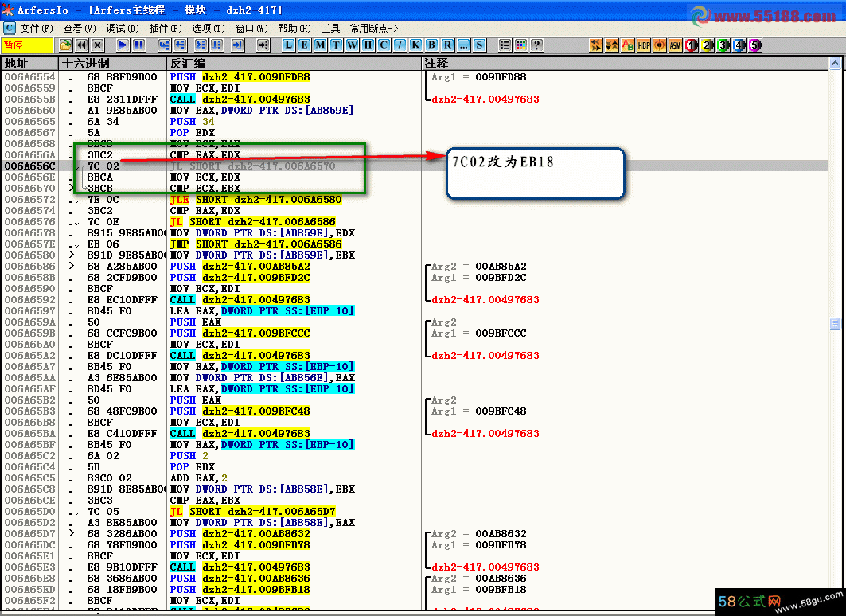Open the 帮助(H) menu
Image resolution: width=846 pixels, height=616 pixels.
[294, 28]
